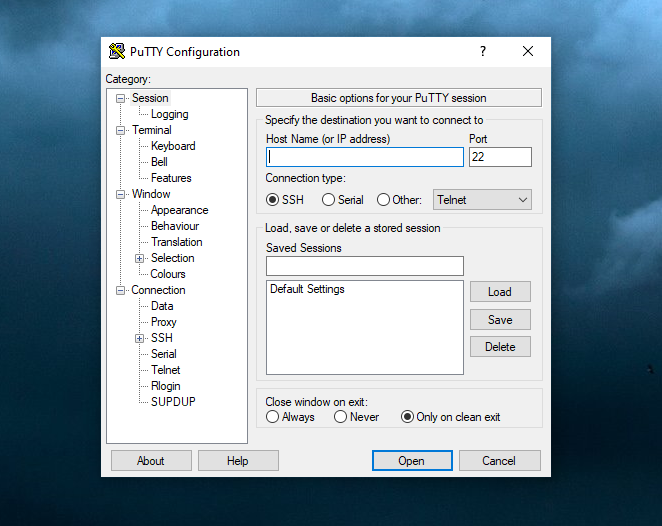This screenshot has width=662, height=526.
Task: Select the Window category
Action: click(x=151, y=194)
